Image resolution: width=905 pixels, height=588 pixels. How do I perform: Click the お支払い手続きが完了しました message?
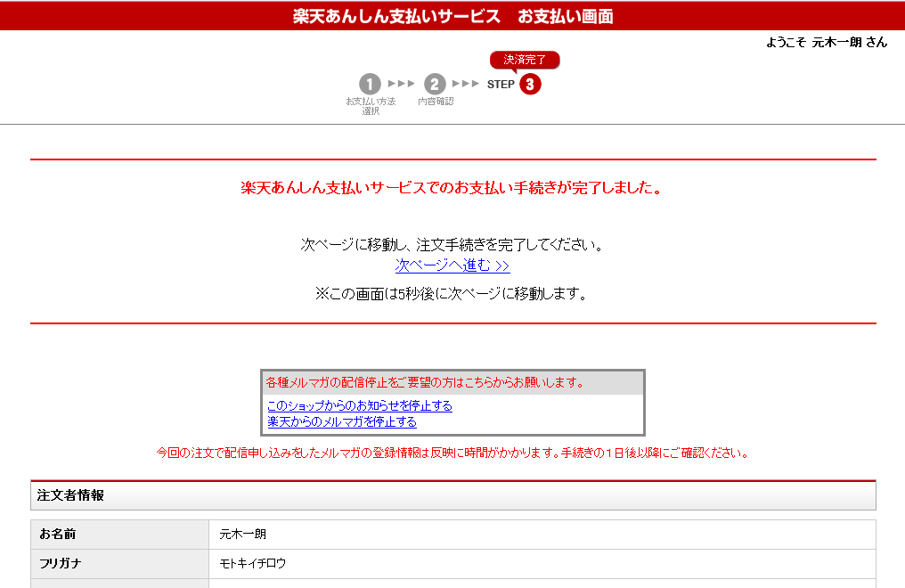point(452,188)
